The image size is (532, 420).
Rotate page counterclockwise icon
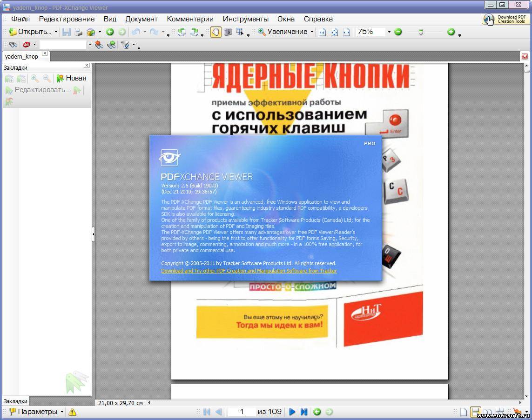click(182, 32)
